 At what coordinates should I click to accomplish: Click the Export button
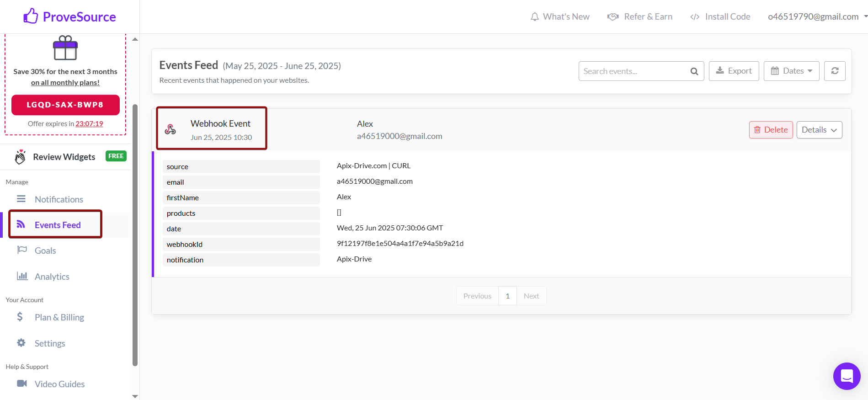click(734, 71)
